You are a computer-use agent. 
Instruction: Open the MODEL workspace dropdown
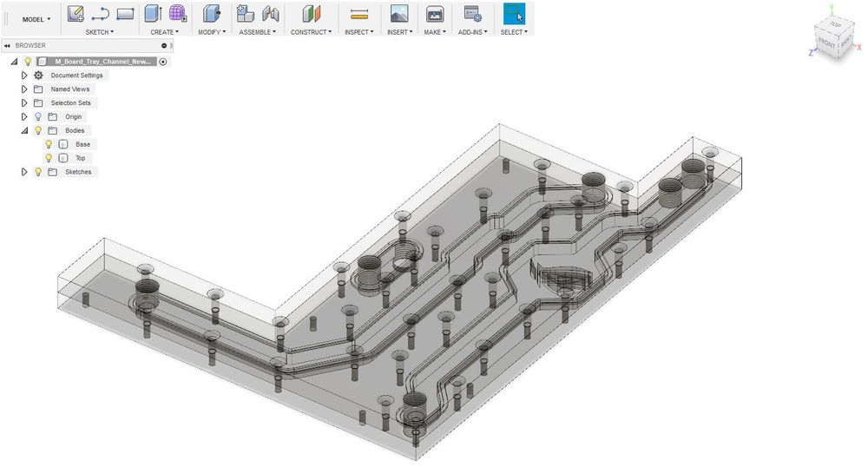[36, 19]
